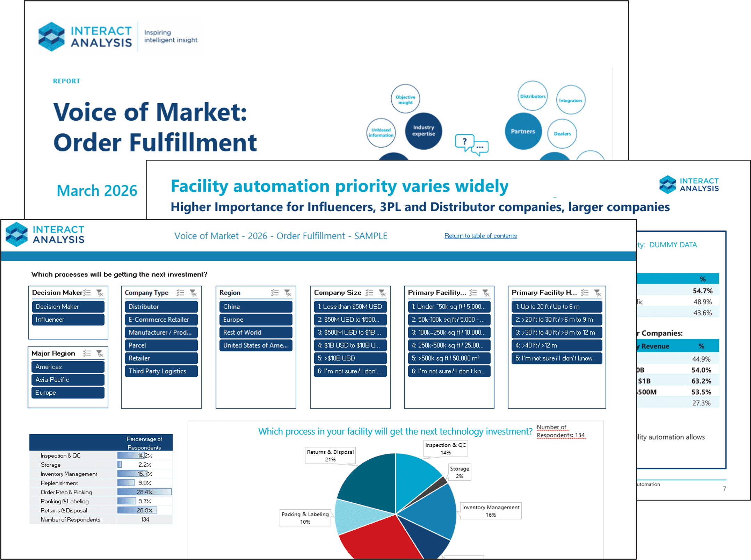Filter by Influencer option
Viewport: 751px width, 560px height.
coord(68,320)
